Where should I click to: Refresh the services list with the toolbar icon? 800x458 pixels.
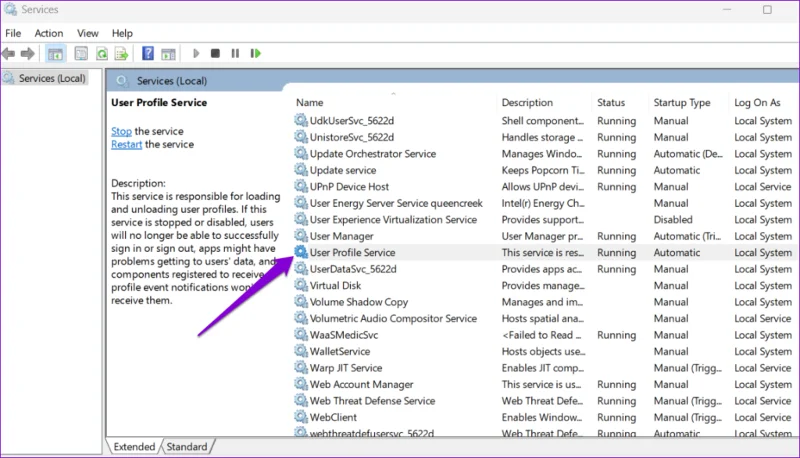[102, 54]
